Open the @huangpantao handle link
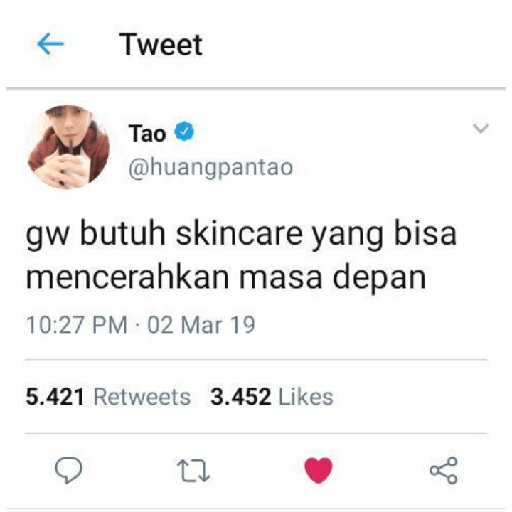This screenshot has height=512, width=512. click(211, 167)
